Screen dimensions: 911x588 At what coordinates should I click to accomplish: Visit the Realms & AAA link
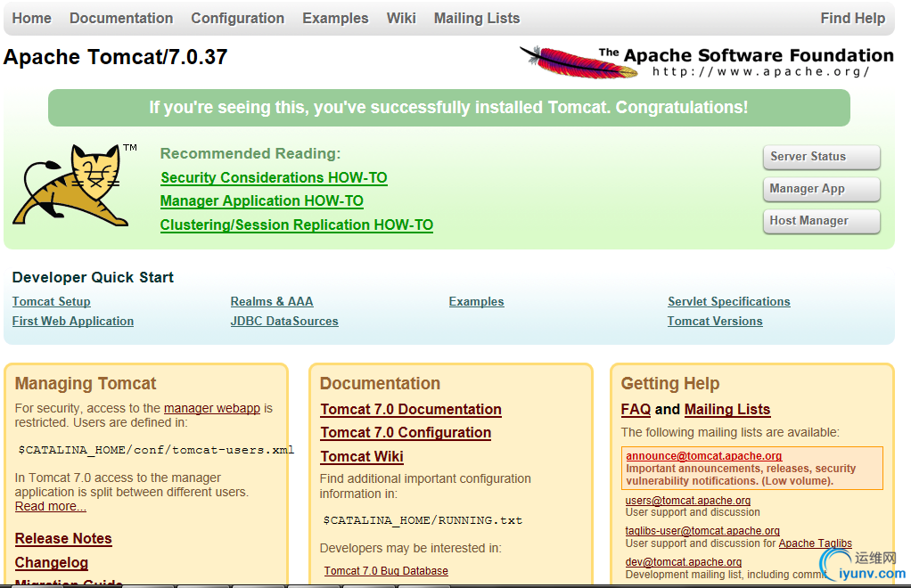click(x=272, y=301)
